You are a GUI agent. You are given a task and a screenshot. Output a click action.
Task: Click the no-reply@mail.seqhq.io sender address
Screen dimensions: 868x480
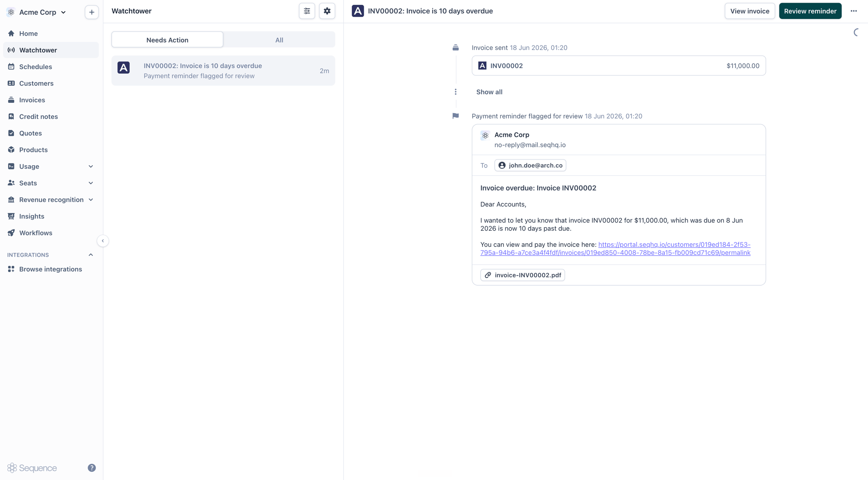[530, 145]
